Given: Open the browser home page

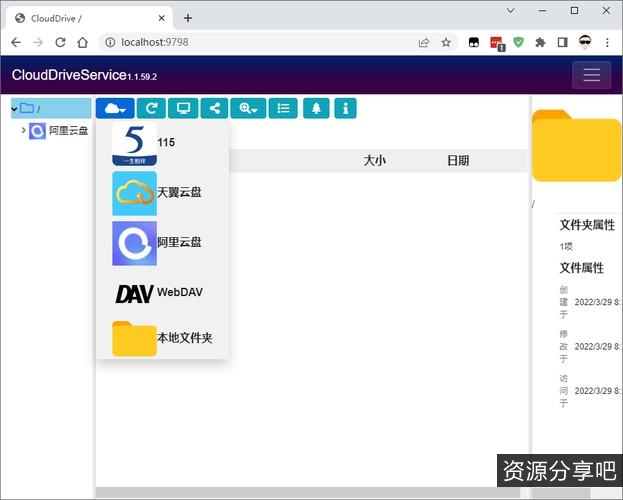Looking at the screenshot, I should [83, 42].
